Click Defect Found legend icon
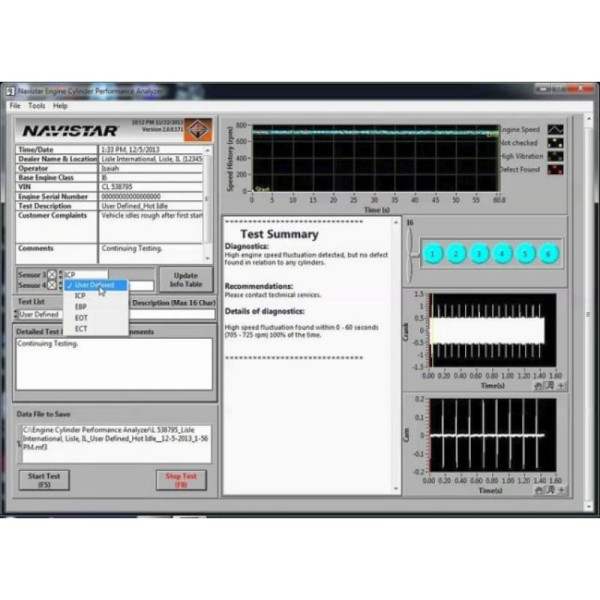The height and width of the screenshot is (600, 600). 555,170
